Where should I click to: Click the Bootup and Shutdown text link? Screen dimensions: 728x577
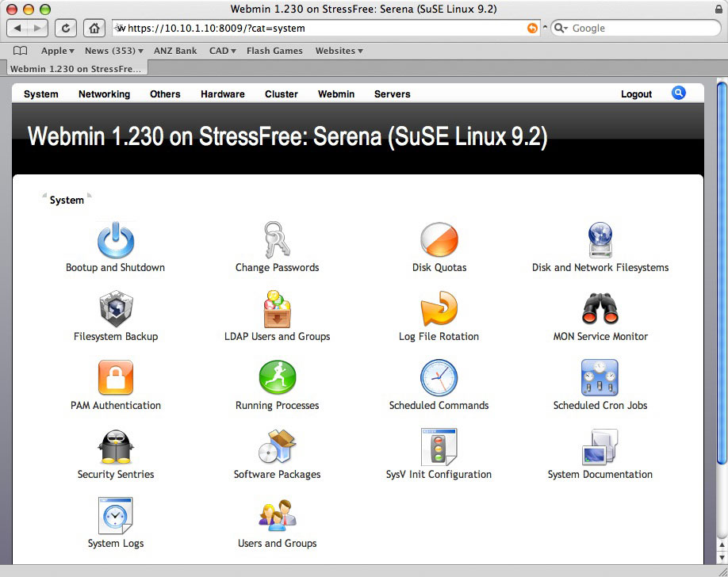[x=115, y=267]
